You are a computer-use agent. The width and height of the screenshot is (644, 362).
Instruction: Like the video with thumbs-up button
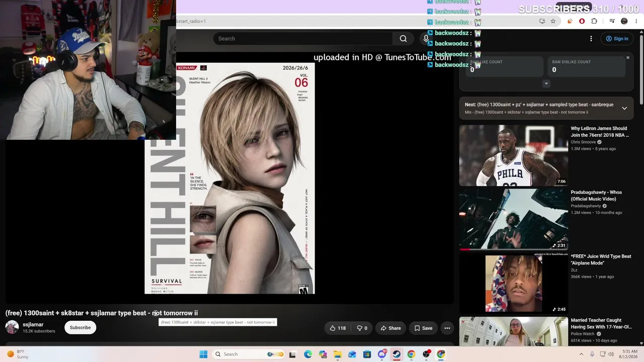[338, 328]
